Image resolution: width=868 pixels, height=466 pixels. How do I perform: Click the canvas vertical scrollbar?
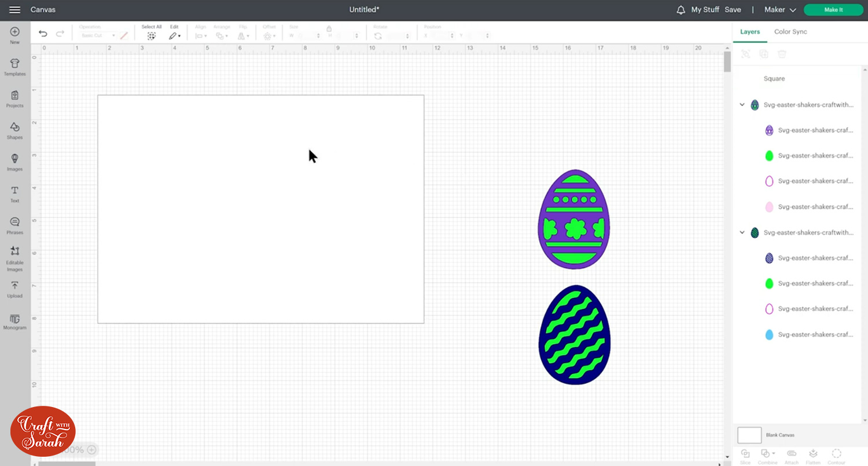[x=727, y=62]
